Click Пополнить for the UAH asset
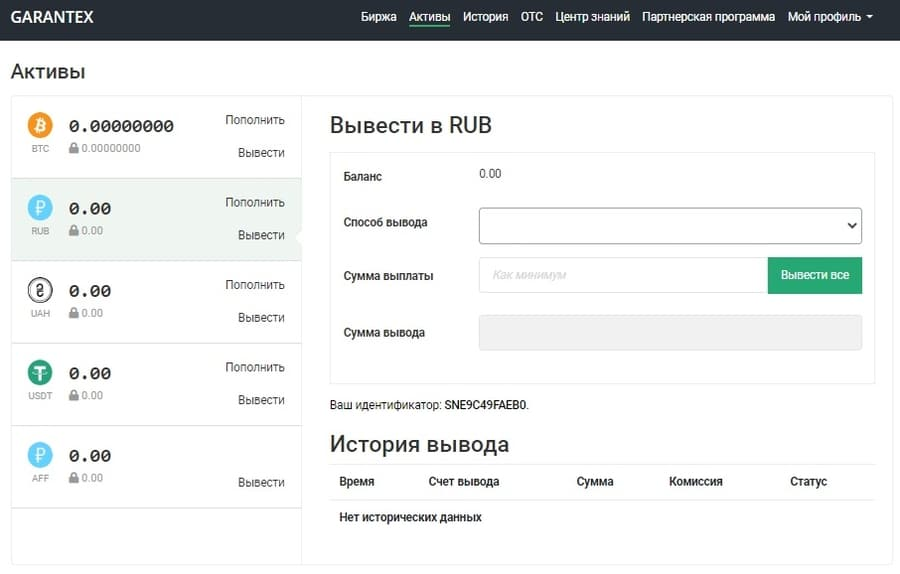900x574 pixels. pos(255,285)
